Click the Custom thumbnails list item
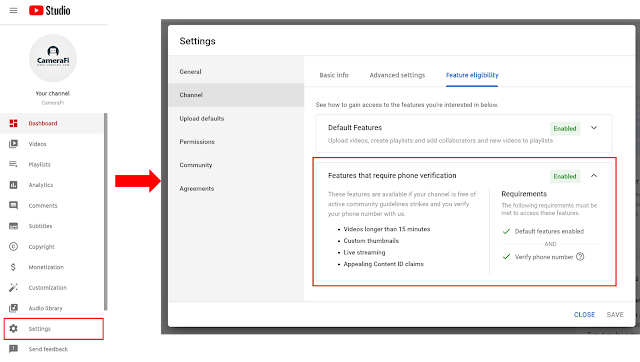 coord(371,241)
